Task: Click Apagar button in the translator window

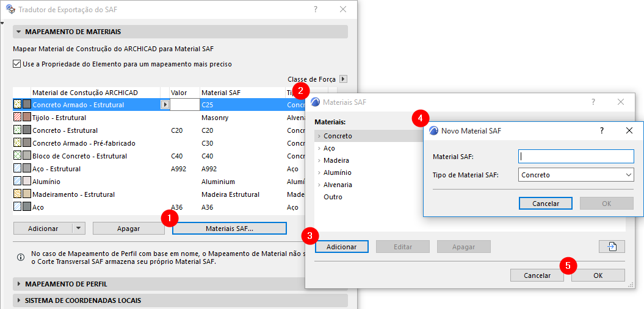Action: click(129, 229)
